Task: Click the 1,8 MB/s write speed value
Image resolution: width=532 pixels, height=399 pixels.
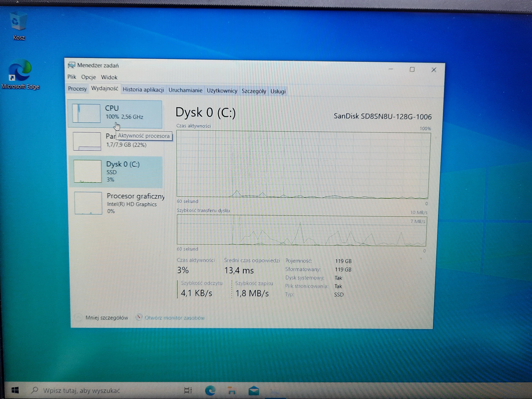Action: 252,293
